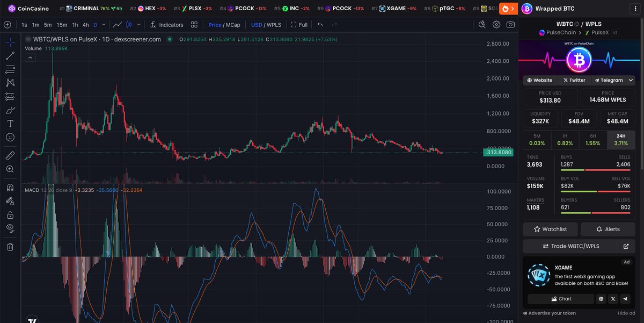
Task: Open the three-dot menu beside Wrapped BTC
Action: 635,9
